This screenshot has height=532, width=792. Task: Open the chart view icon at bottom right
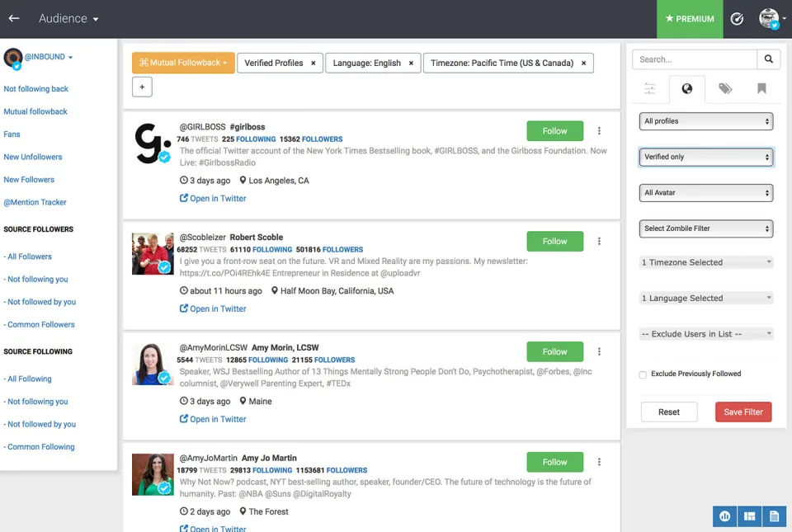(x=725, y=516)
